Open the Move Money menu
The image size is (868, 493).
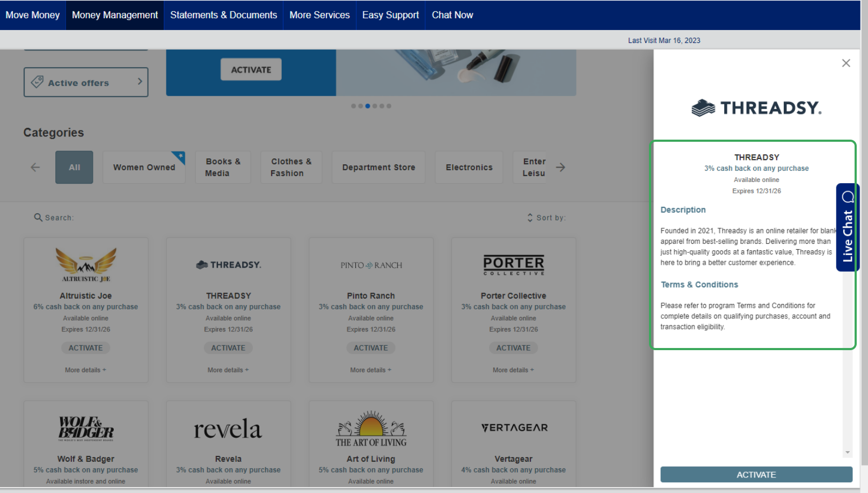point(33,15)
